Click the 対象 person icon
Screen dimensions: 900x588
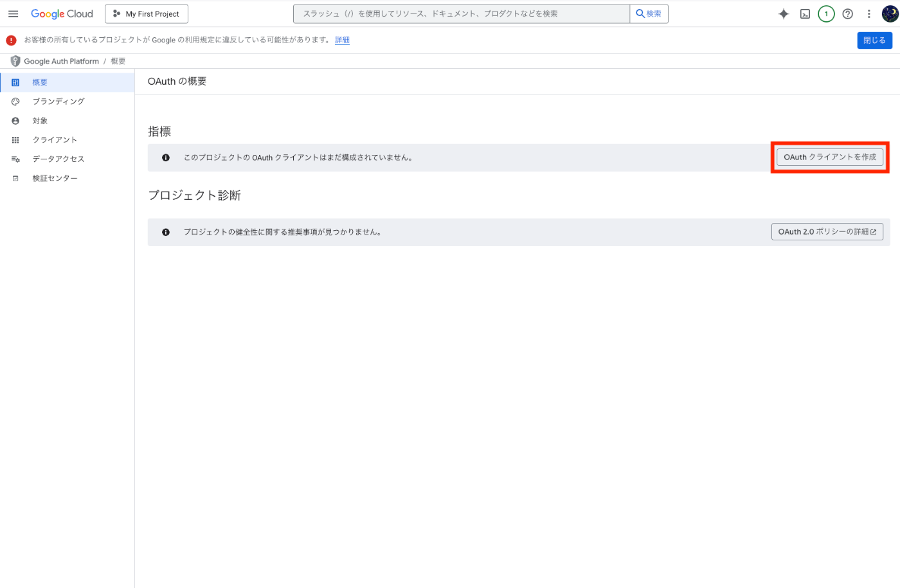tap(15, 121)
